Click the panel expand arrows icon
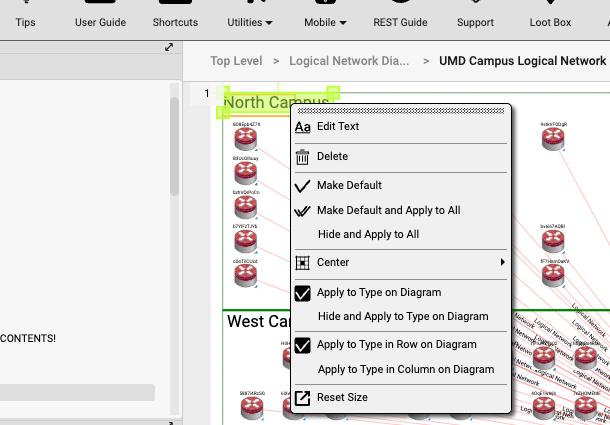The image size is (610, 425). pos(169,47)
